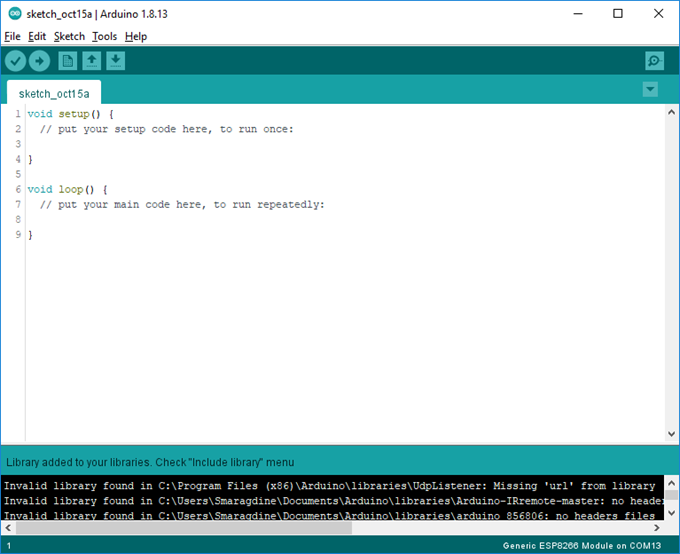Click the Arduino logo in title bar
Viewport: 680px width, 554px height.
tap(15, 13)
